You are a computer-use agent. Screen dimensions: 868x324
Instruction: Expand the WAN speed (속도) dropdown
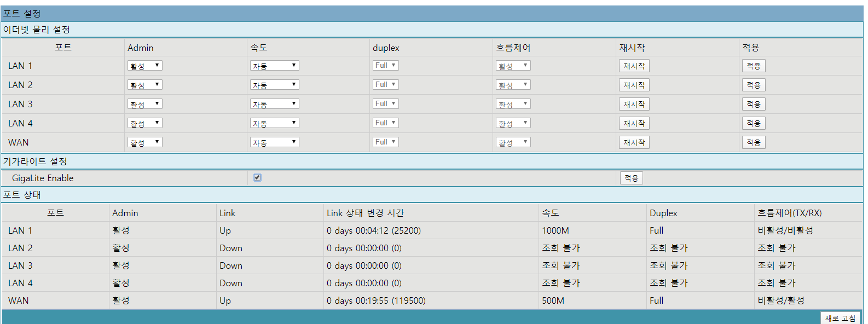(275, 142)
